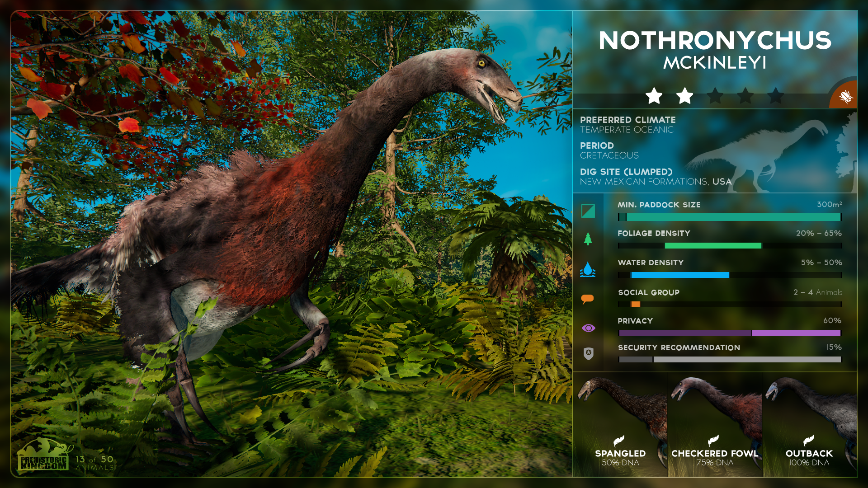Click the Temperate Oceanic value
Viewport: 868px width, 488px height.
627,130
